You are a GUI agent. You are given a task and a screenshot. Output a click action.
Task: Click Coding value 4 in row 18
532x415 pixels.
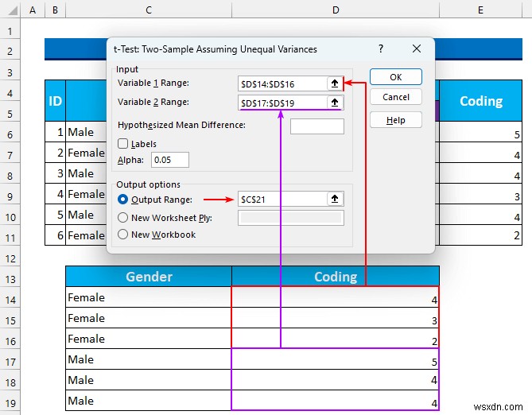point(336,380)
